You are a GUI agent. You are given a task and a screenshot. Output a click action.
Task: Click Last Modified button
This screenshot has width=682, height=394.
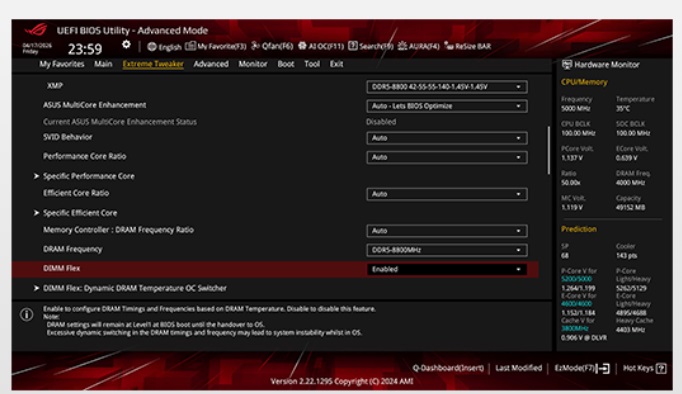pyautogui.click(x=518, y=368)
